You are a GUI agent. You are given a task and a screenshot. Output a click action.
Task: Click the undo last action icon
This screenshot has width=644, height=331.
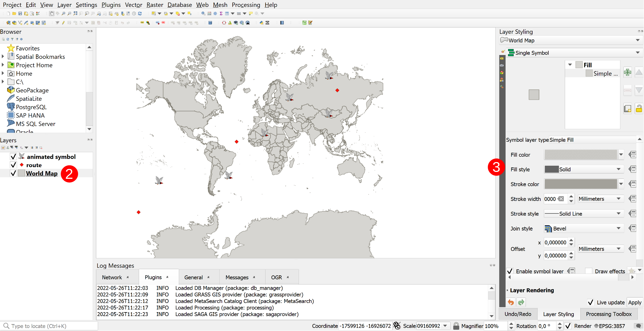(511, 302)
